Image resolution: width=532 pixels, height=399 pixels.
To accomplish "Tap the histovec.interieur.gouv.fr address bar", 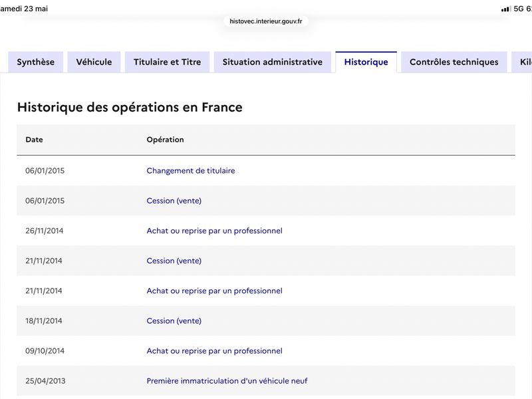I will tap(266, 21).
